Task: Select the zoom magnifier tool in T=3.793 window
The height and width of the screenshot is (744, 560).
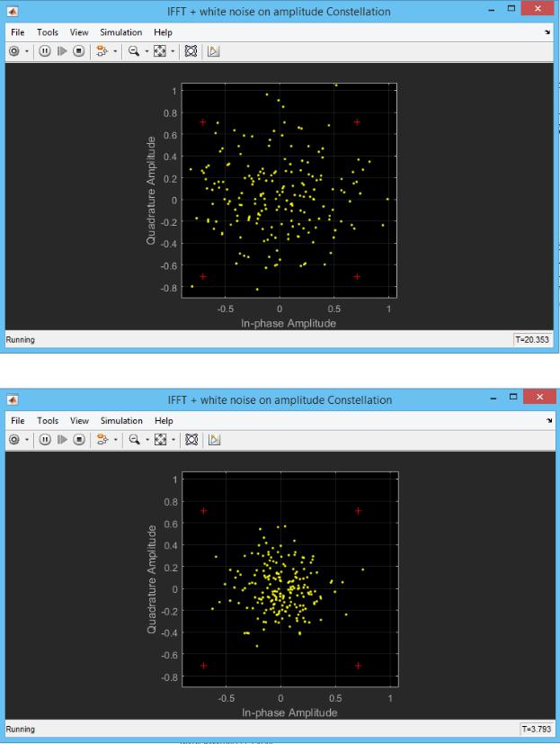Action: [134, 440]
